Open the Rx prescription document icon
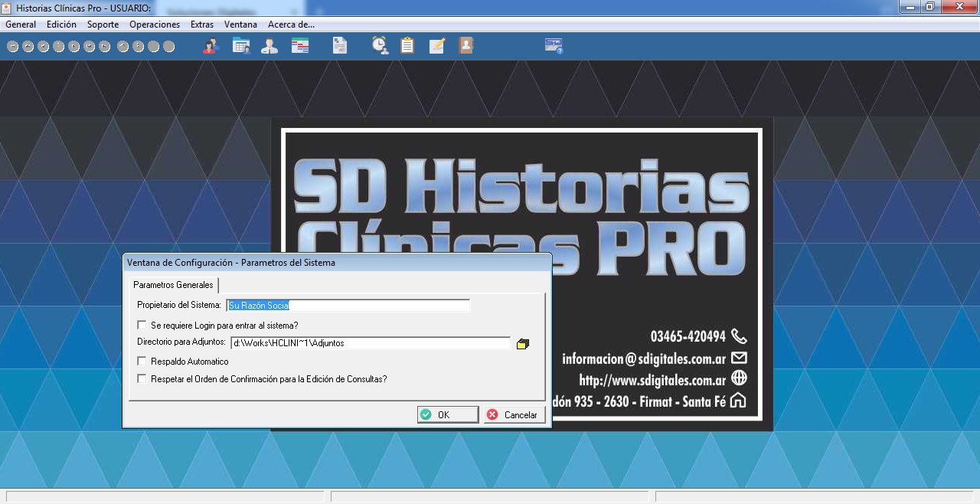 340,46
